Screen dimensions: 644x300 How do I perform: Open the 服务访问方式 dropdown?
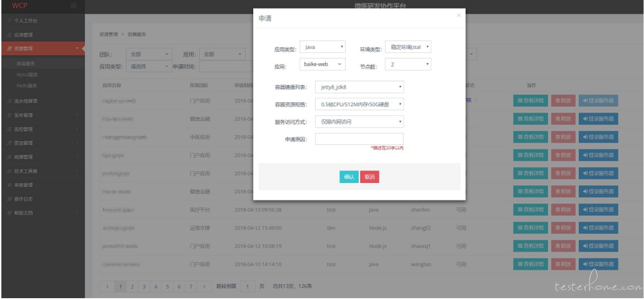pyautogui.click(x=359, y=122)
